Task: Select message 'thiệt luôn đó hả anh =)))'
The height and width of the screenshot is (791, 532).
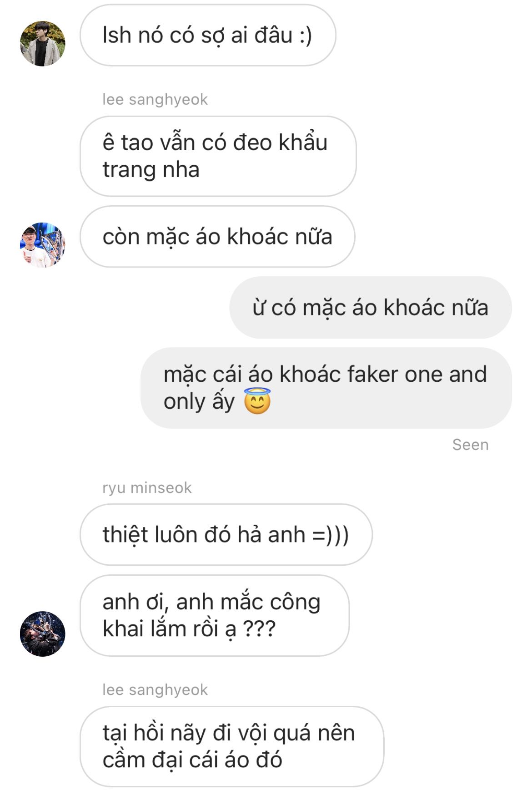Action: click(226, 535)
